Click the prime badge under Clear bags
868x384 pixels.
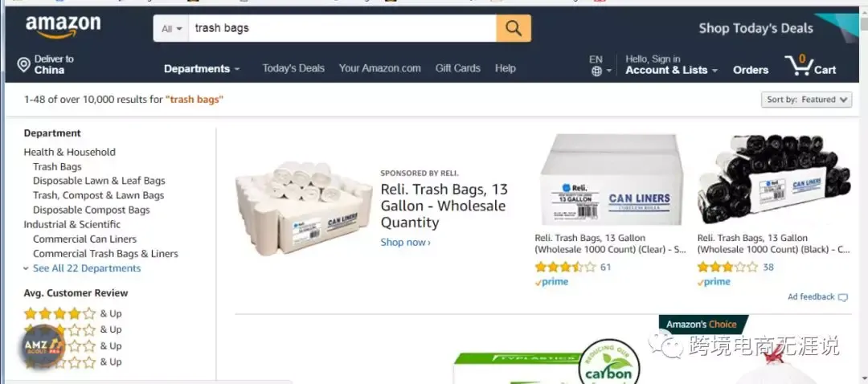552,282
